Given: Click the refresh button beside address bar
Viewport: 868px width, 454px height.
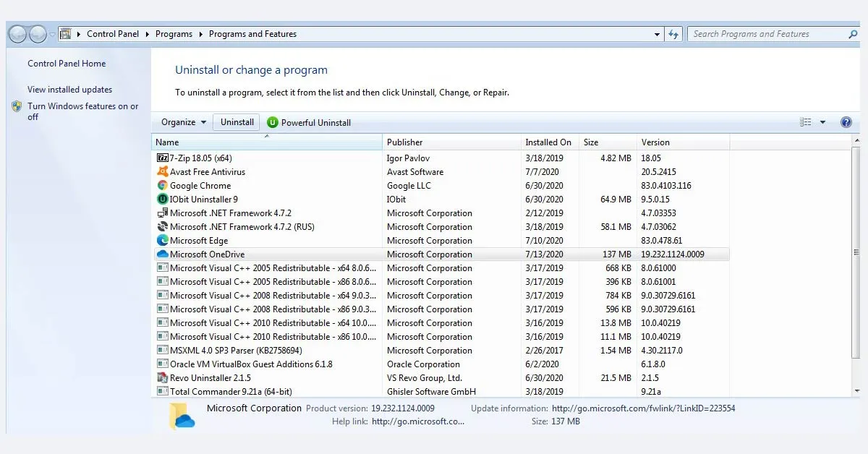Looking at the screenshot, I should (x=673, y=34).
